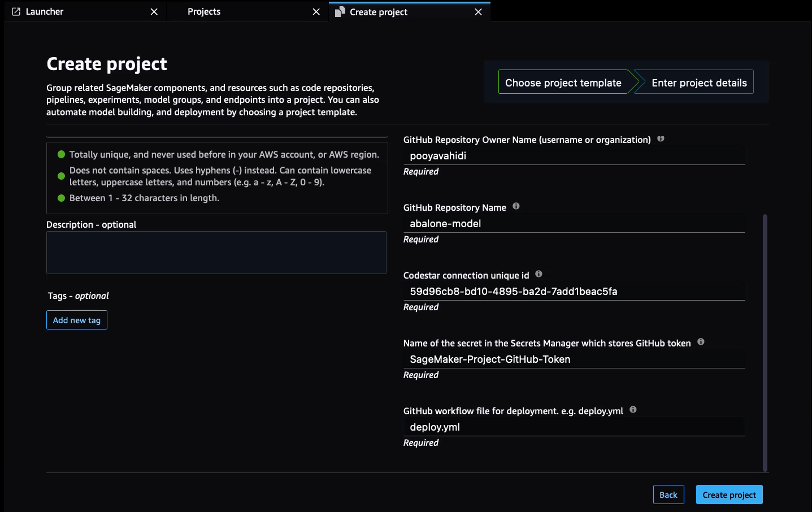Viewport: 812px width, 512px height.
Task: Show info for GitHub Repository Owner Name
Action: pos(661,139)
